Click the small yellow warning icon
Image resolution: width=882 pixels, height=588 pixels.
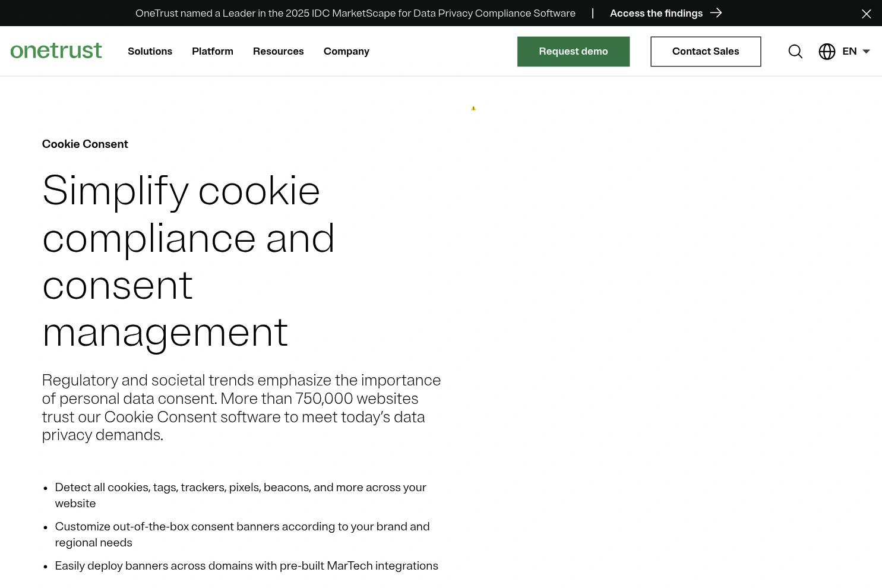473,108
